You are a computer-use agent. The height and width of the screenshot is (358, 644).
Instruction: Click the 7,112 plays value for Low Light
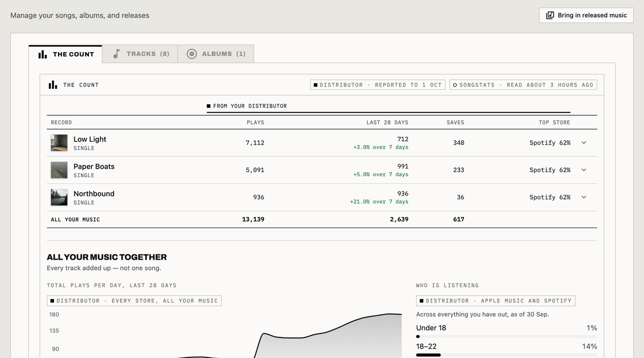[255, 143]
